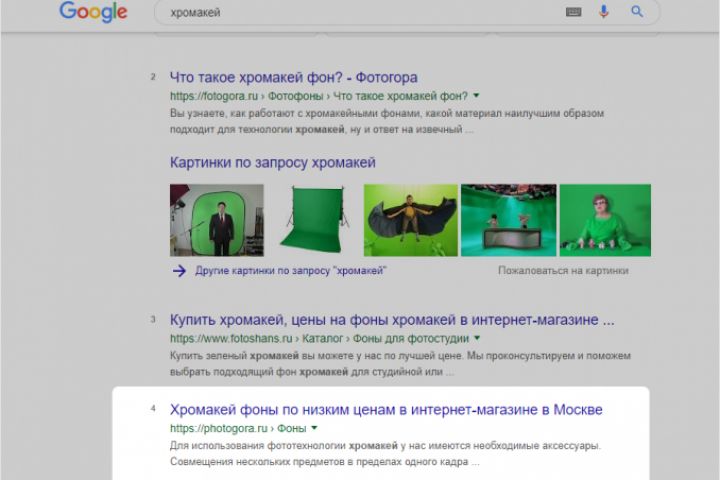Open thumbnail of green backdrop on stand
This screenshot has width=720, height=480.
(x=314, y=220)
